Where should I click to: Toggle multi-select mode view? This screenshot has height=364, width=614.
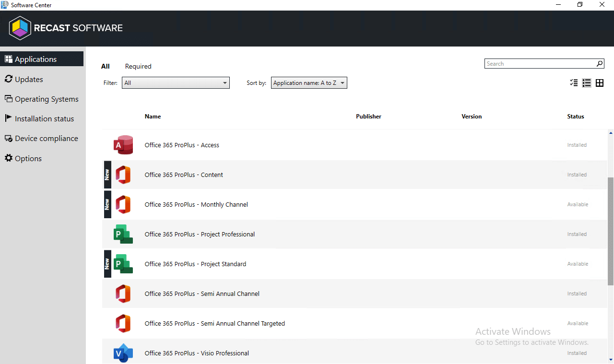[574, 83]
